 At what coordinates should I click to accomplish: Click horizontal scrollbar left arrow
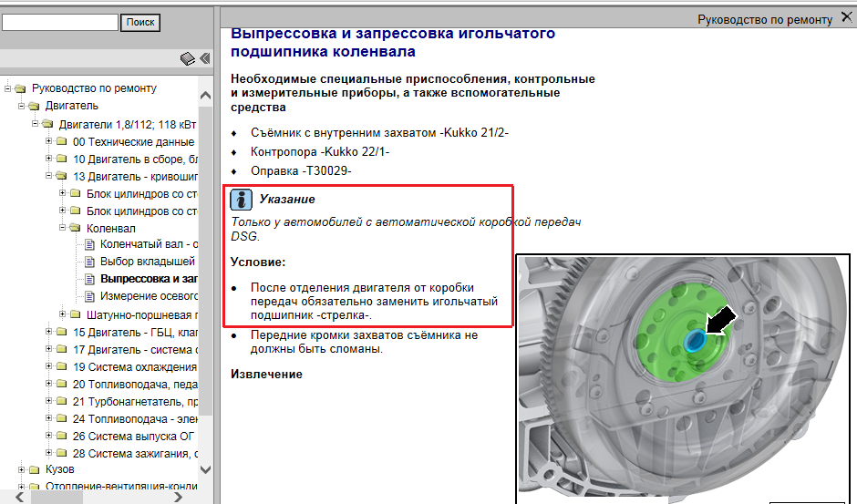pos(19,497)
